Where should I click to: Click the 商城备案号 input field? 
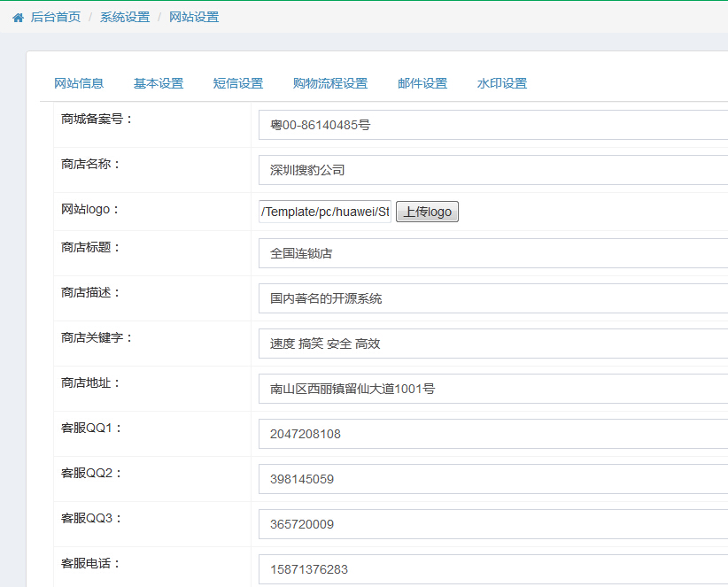click(492, 126)
